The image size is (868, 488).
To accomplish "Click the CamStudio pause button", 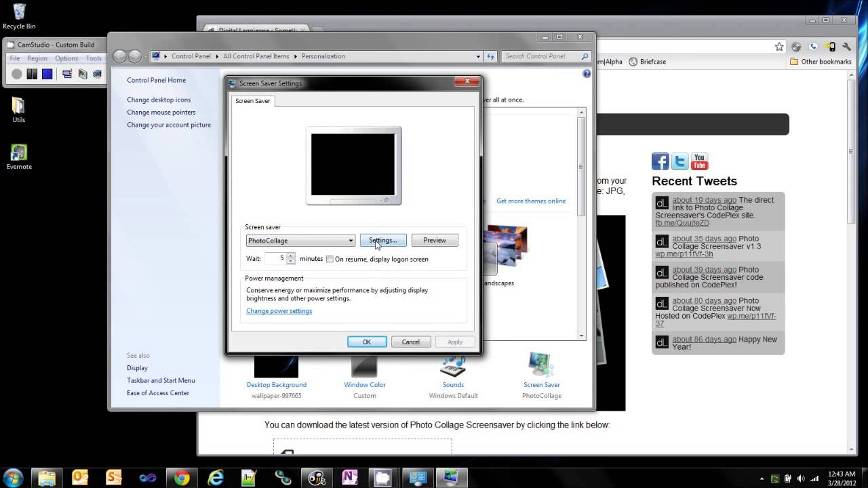I will pyautogui.click(x=32, y=74).
